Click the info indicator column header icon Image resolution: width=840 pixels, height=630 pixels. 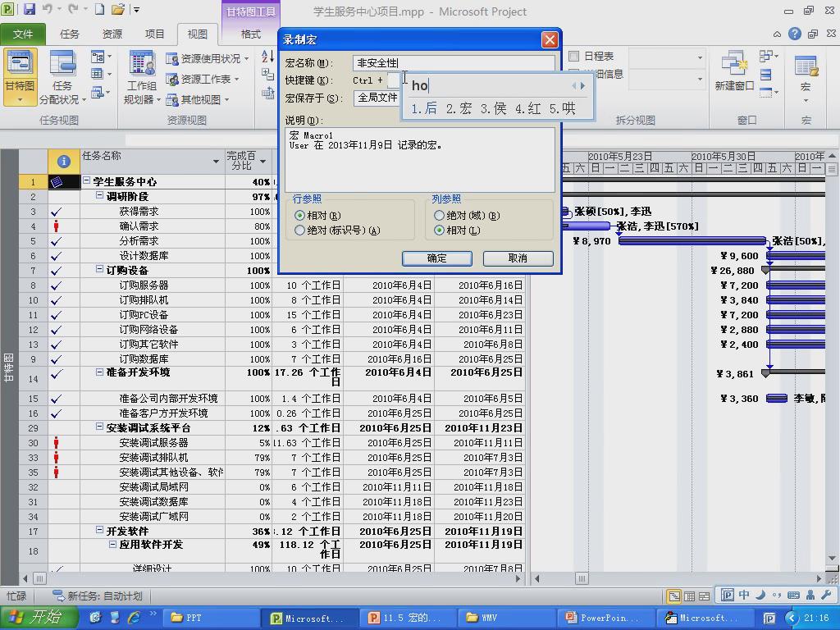[x=64, y=161]
